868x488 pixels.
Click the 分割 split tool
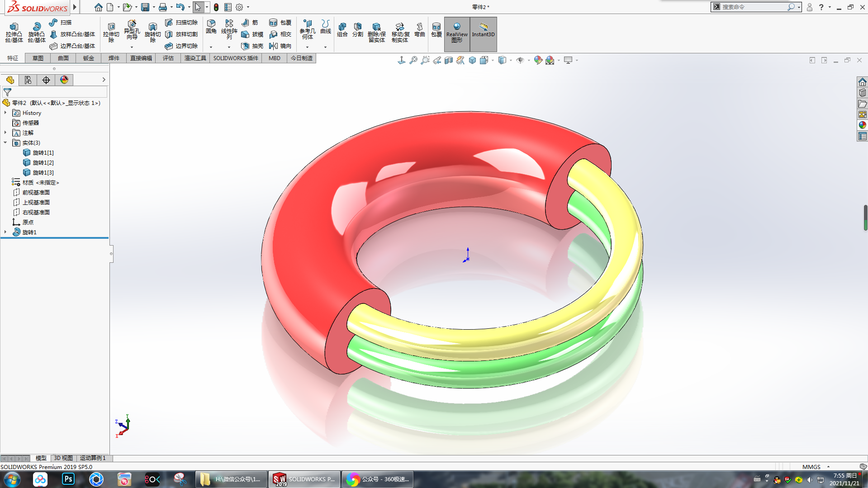(358, 29)
